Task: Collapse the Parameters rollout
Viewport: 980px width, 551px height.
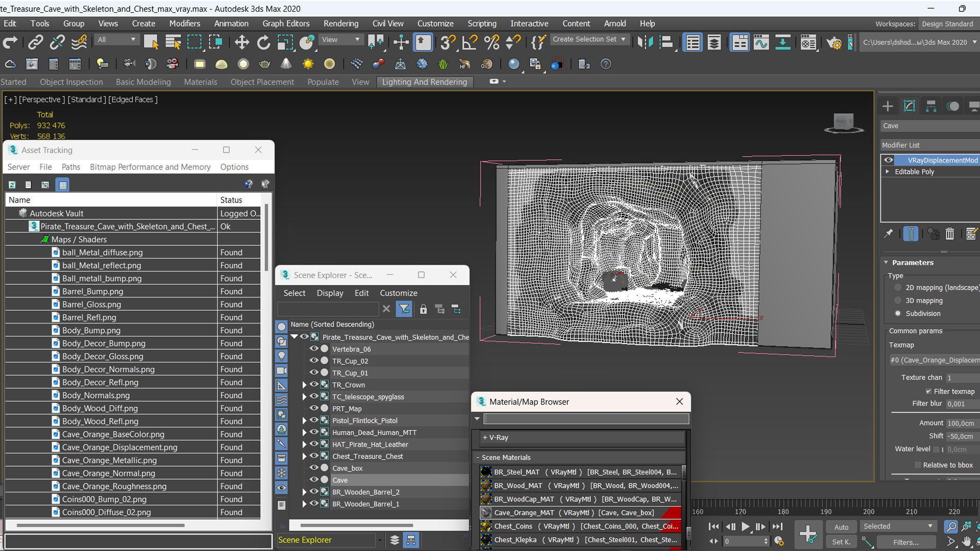Action: 886,262
